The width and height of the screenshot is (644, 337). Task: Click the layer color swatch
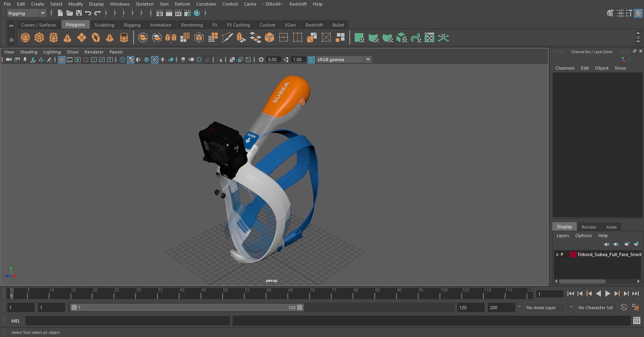(x=573, y=254)
